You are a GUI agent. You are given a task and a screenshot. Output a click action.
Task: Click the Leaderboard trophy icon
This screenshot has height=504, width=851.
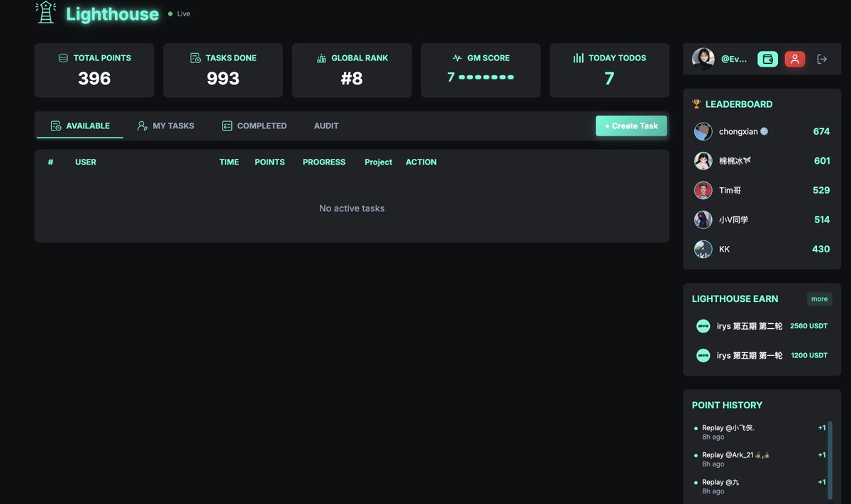tap(696, 104)
